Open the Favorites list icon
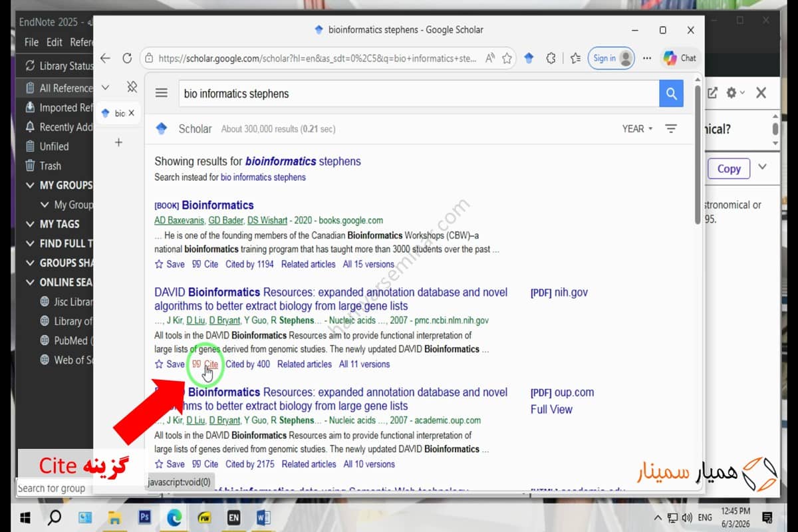 576,59
